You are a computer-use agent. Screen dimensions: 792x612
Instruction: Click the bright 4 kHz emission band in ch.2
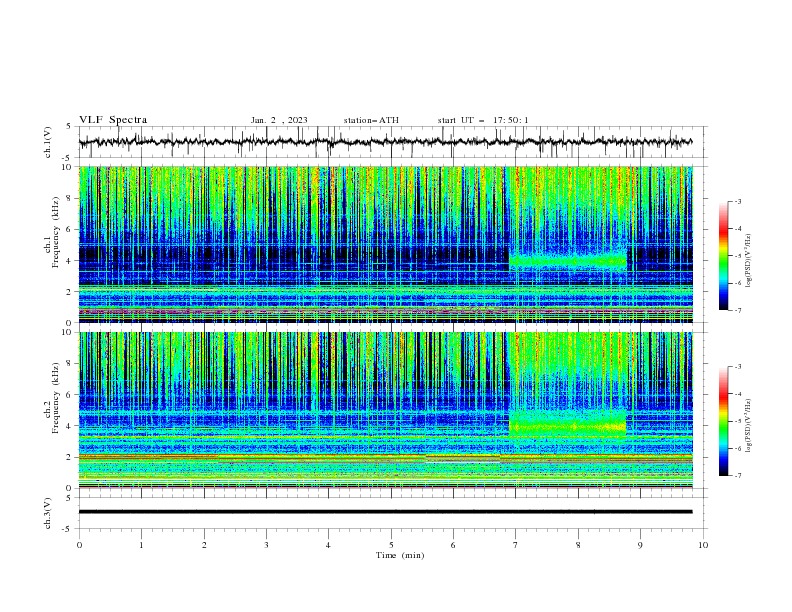[x=568, y=427]
